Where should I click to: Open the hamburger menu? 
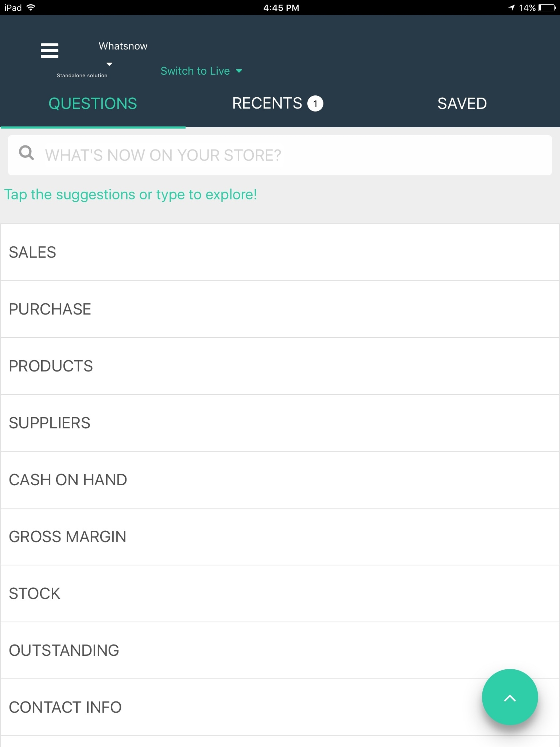pos(49,50)
